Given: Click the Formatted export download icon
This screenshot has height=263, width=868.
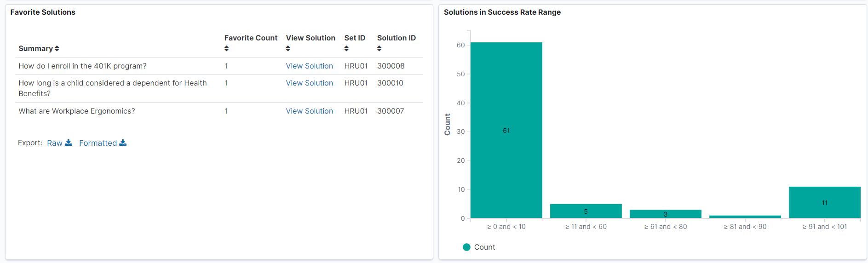Looking at the screenshot, I should (123, 143).
